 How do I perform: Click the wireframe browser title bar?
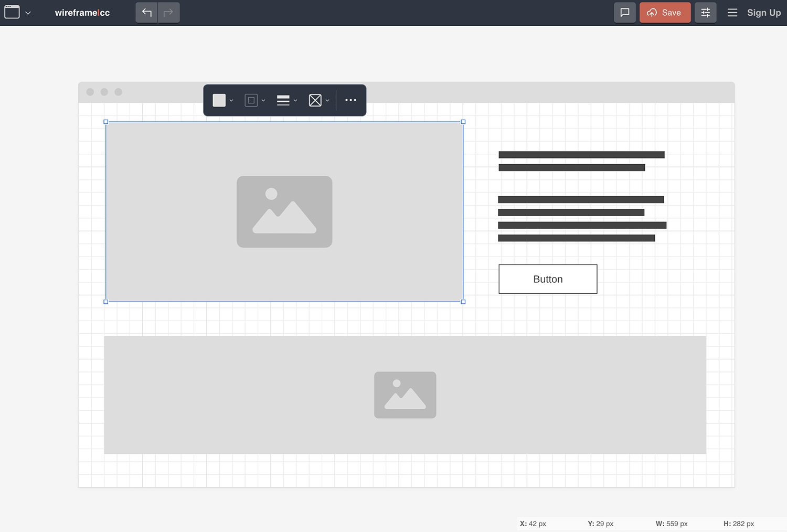coord(407,92)
